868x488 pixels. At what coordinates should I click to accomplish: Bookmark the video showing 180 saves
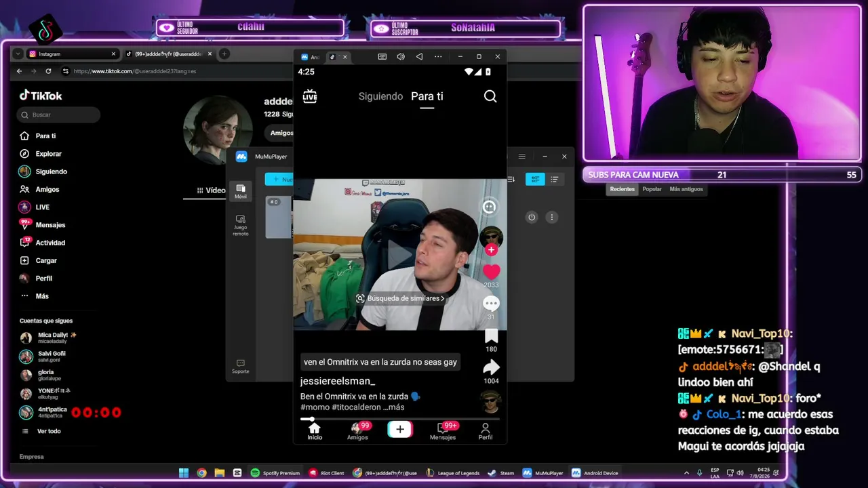click(x=491, y=336)
